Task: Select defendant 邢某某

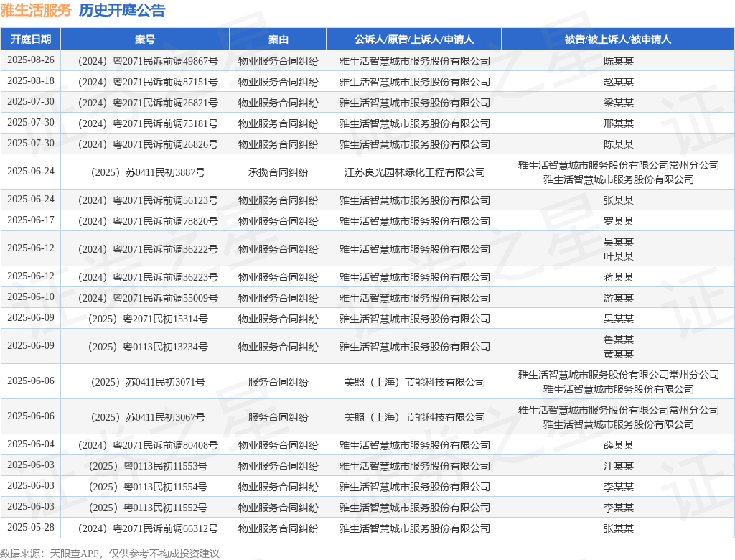Action: [618, 123]
